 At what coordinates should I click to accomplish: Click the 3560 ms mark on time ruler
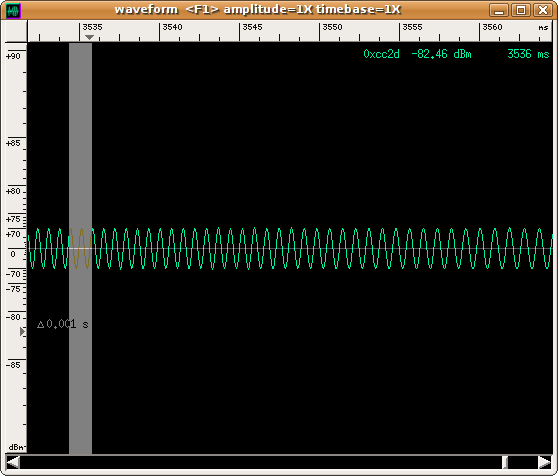[492, 27]
